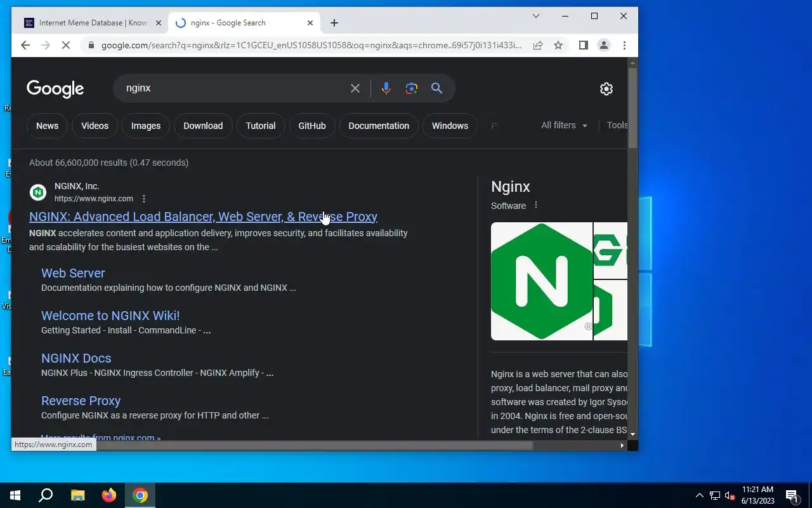812x508 pixels.
Task: Launch Firefox from the taskbar
Action: (109, 495)
